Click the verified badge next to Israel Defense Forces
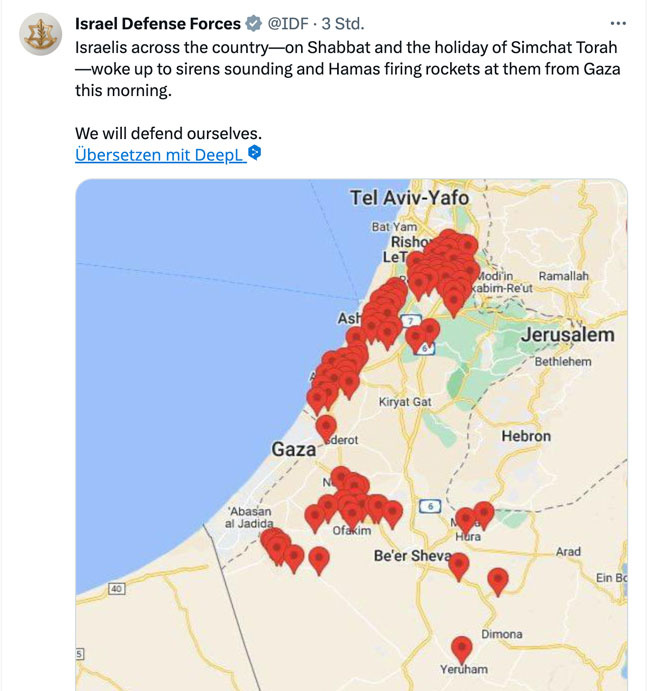650x691 pixels. (x=254, y=24)
